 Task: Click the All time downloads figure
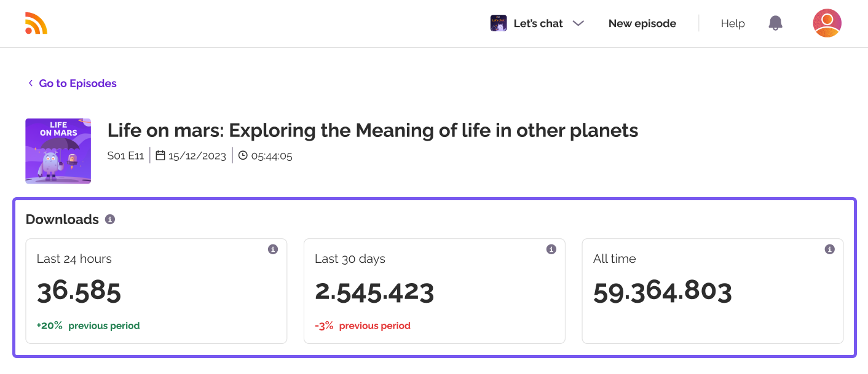(x=662, y=292)
